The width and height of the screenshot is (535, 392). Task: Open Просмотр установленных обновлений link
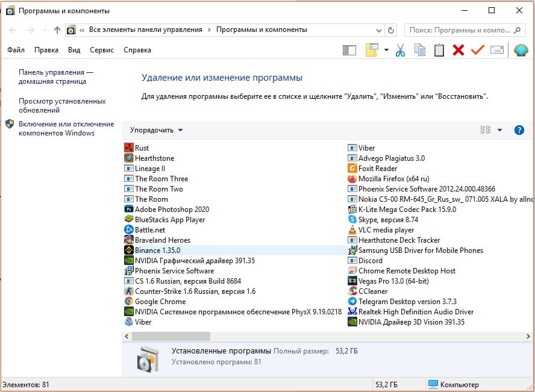coord(62,105)
